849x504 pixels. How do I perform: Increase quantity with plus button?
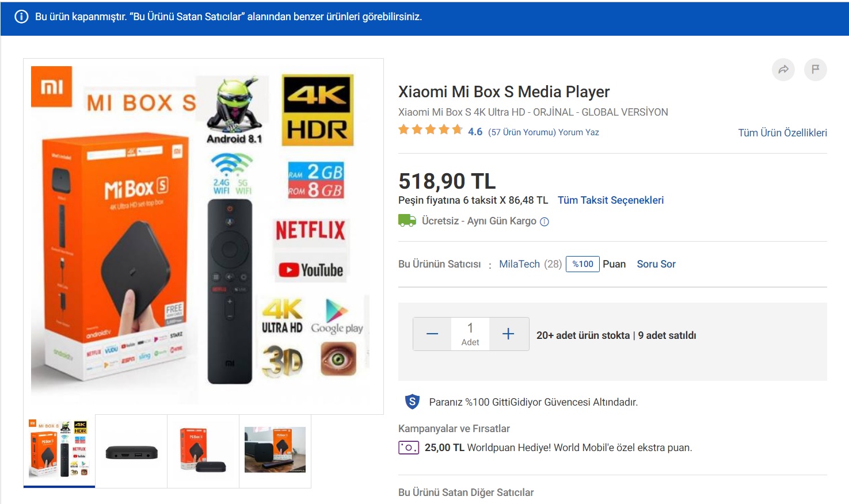click(508, 334)
